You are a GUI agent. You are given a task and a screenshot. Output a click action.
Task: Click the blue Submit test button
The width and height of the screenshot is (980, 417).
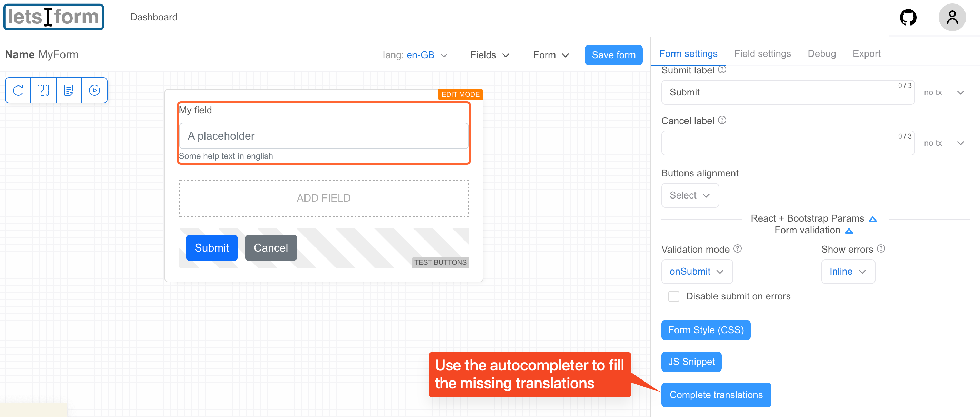[x=211, y=248]
